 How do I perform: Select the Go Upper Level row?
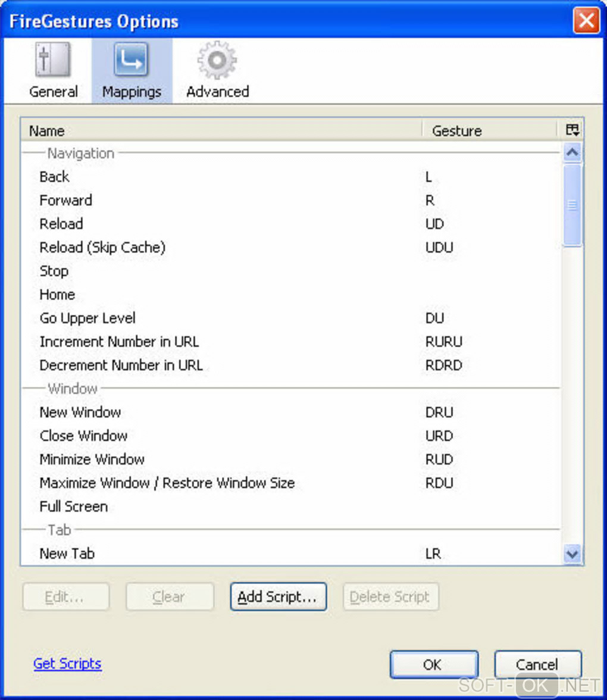click(291, 318)
